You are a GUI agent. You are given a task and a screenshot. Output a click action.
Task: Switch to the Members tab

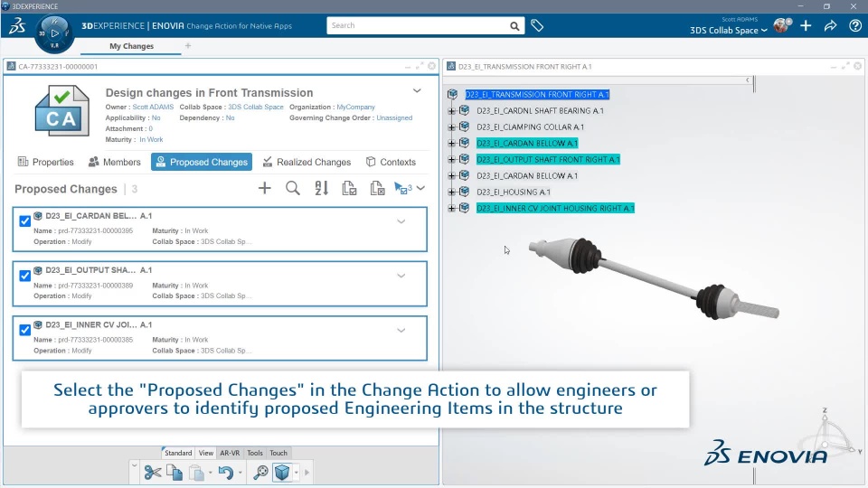click(x=115, y=162)
